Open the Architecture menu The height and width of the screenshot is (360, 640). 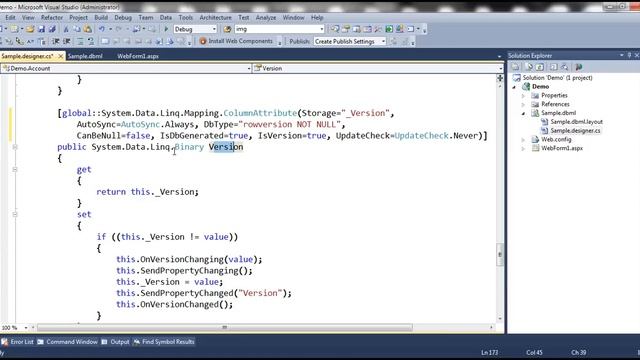pyautogui.click(x=216, y=18)
